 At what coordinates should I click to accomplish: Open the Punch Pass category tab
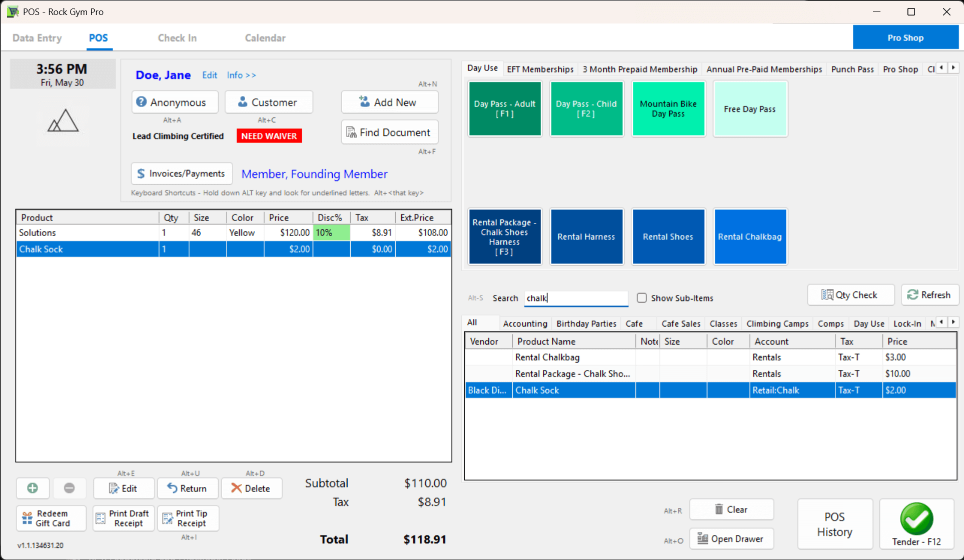click(852, 69)
